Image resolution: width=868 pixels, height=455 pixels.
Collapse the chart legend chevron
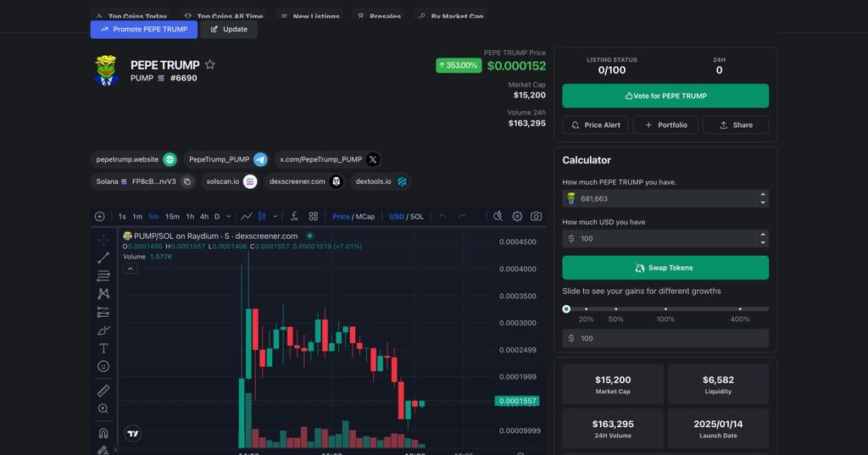click(130, 269)
